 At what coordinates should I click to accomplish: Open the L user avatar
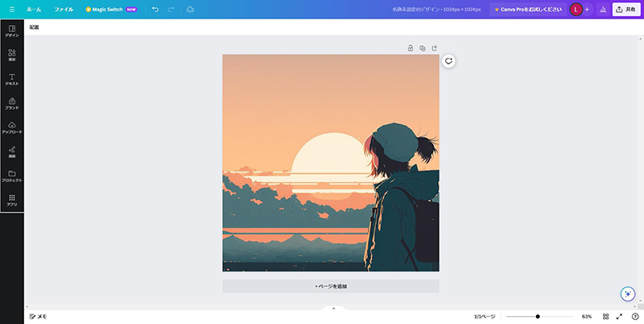(576, 10)
